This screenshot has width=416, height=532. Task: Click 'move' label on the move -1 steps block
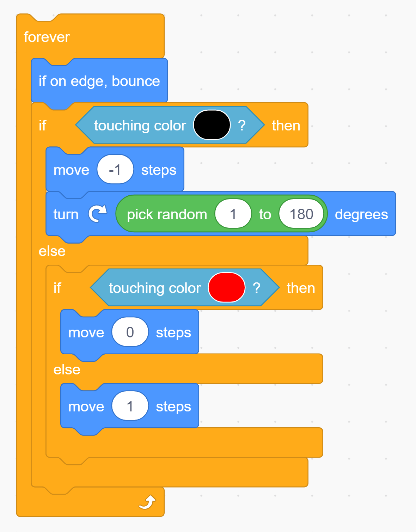click(71, 170)
